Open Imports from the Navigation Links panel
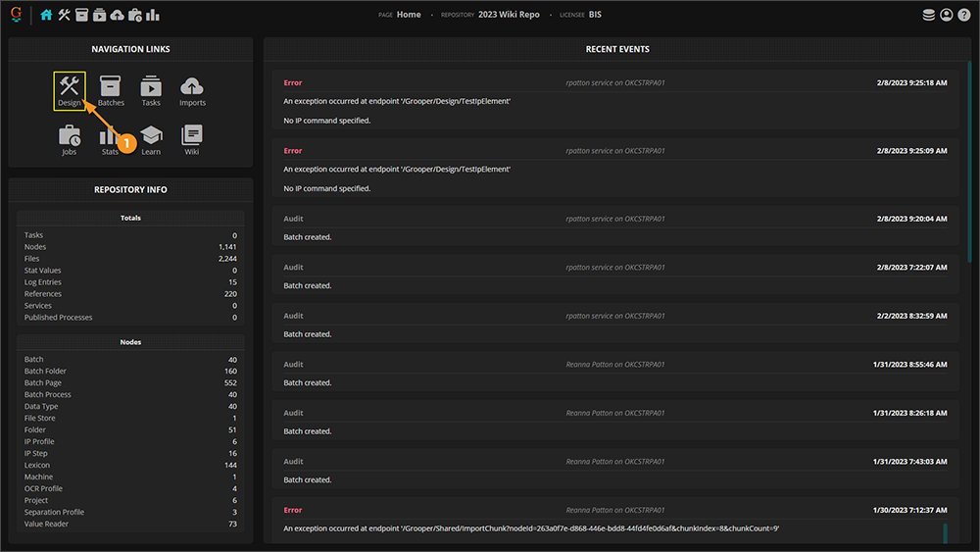The height and width of the screenshot is (552, 980). pos(192,90)
